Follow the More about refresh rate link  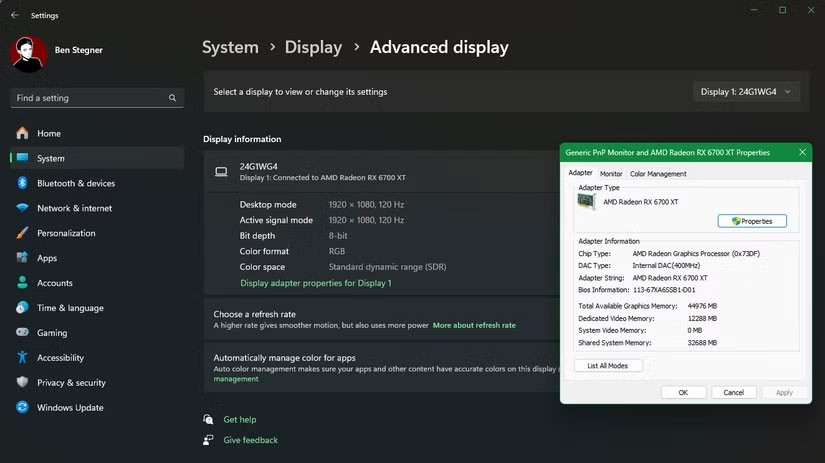[474, 325]
